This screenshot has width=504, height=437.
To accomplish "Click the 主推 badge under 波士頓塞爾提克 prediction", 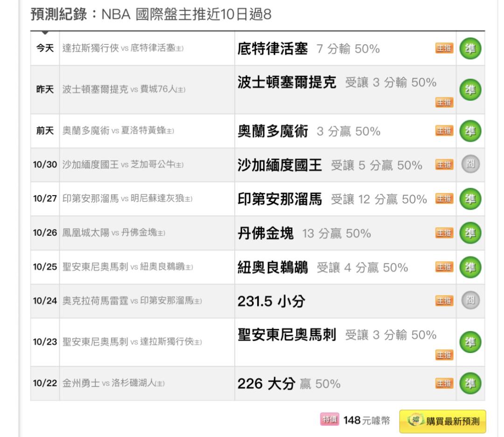I will [x=444, y=102].
